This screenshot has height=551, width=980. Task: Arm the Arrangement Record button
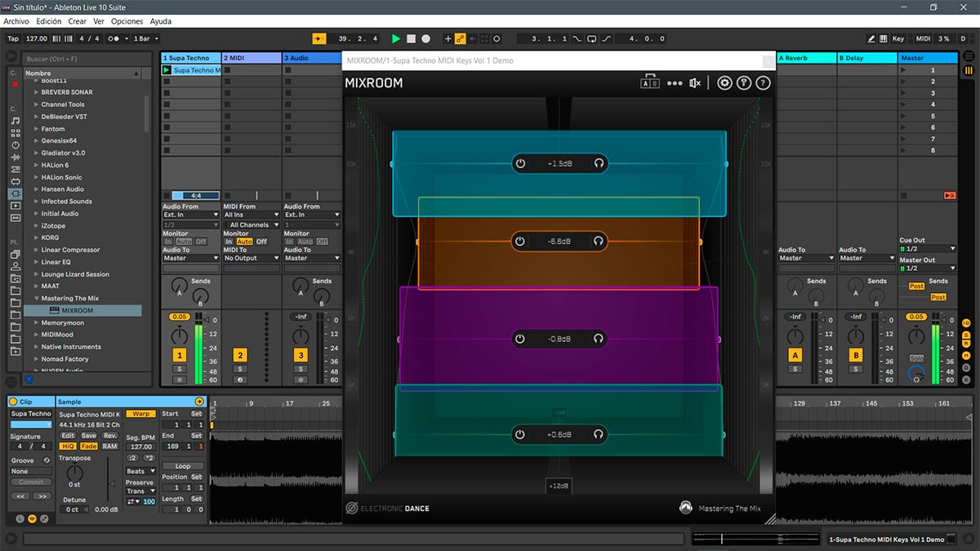pyautogui.click(x=425, y=38)
